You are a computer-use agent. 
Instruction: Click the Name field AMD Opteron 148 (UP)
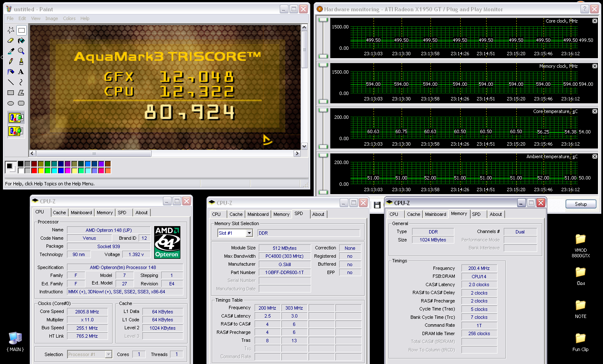tap(108, 230)
